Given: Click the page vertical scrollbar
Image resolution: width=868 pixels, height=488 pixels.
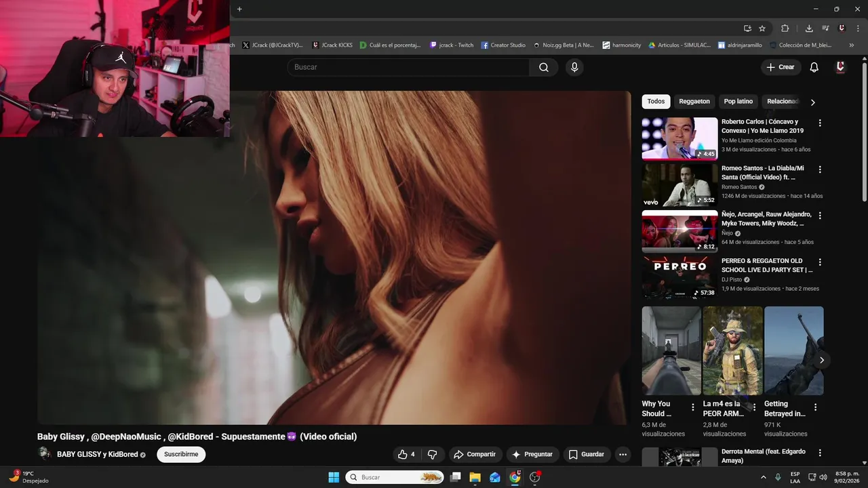Looking at the screenshot, I should [865, 132].
